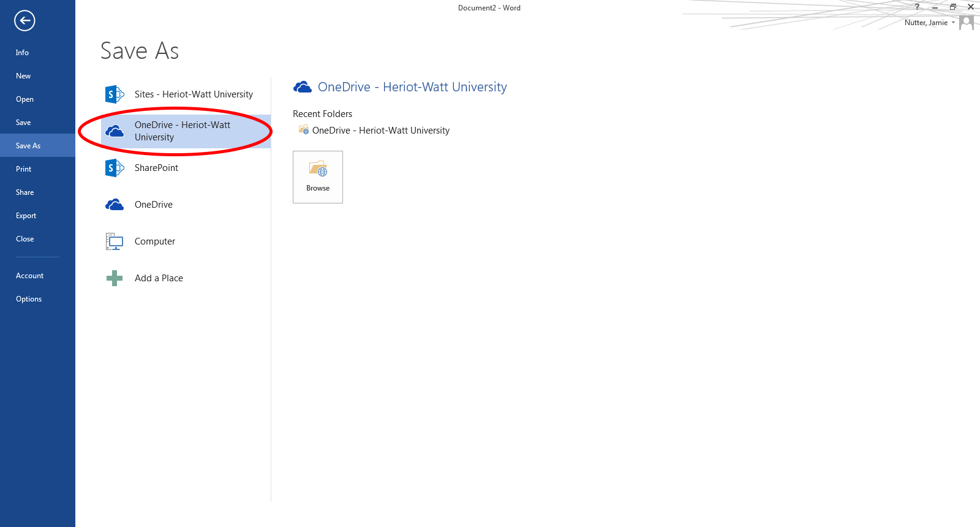980x527 pixels.
Task: Click the Recent Folders label
Action: (322, 114)
